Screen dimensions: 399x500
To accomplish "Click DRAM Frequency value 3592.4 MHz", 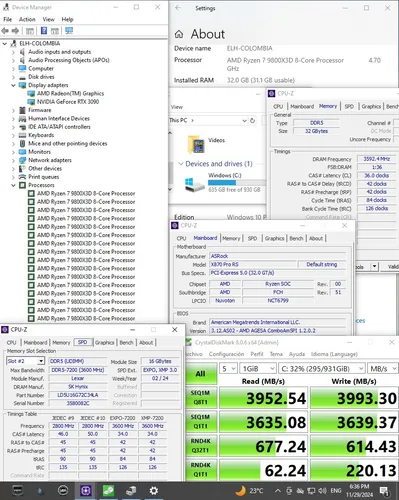I will coord(377,159).
